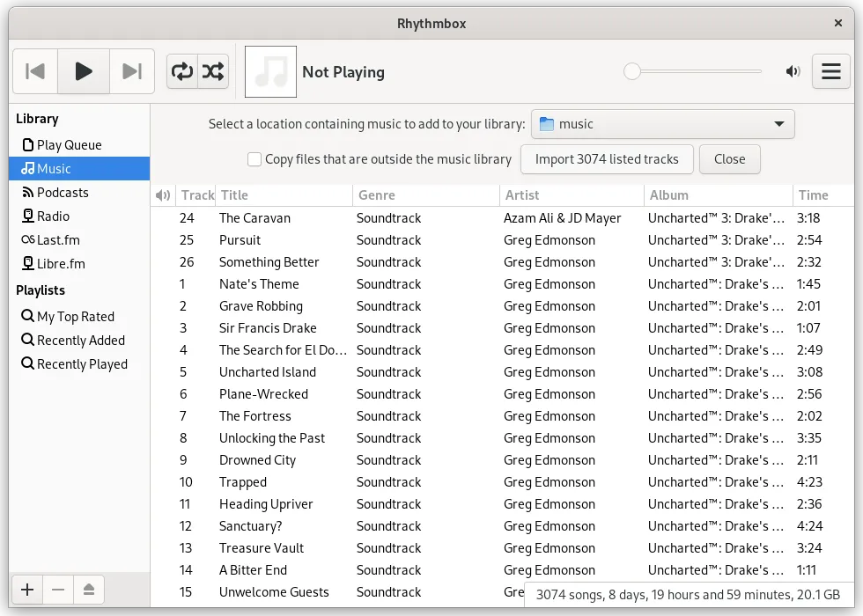This screenshot has width=863, height=616.
Task: Skip to the next track
Action: coord(131,71)
